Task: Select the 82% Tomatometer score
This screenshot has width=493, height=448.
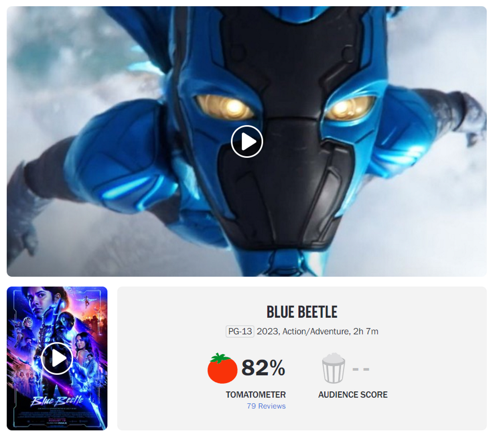Action: tap(263, 368)
